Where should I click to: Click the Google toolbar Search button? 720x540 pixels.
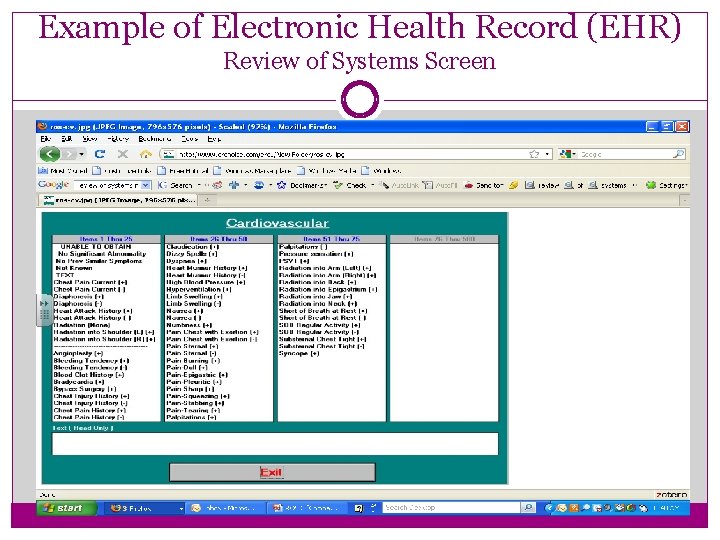coord(175,185)
